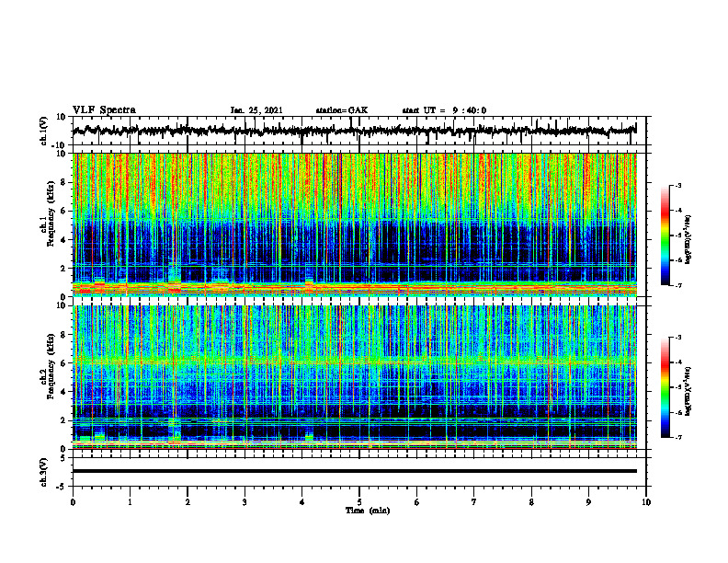The height and width of the screenshot is (563, 728).
Task: Click the "station=GAK" header text
Action: [x=342, y=110]
